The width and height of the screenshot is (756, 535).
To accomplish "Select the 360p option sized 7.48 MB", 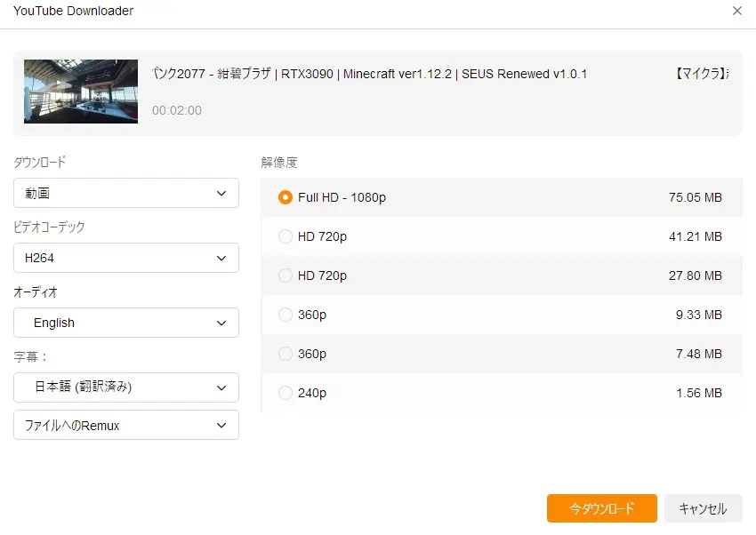I will click(x=286, y=354).
